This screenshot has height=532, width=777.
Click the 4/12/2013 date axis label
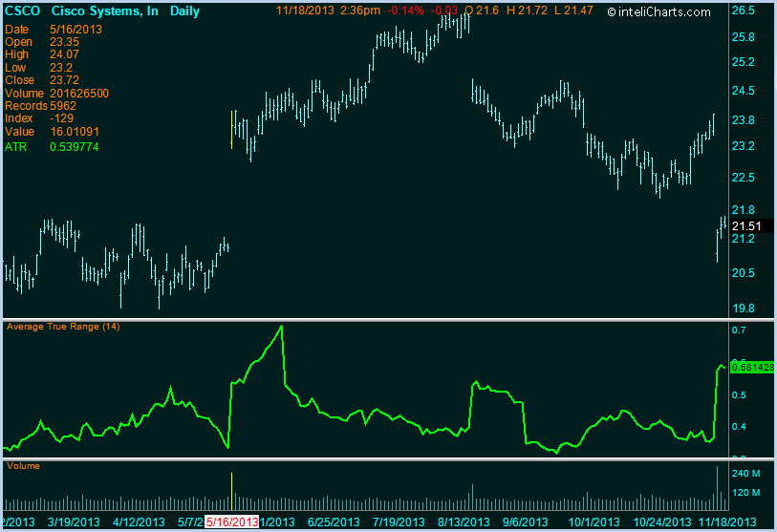click(x=139, y=522)
